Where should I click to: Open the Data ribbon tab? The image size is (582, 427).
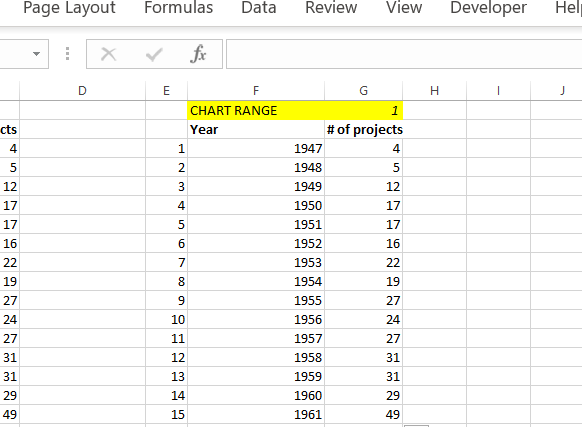pos(259,7)
